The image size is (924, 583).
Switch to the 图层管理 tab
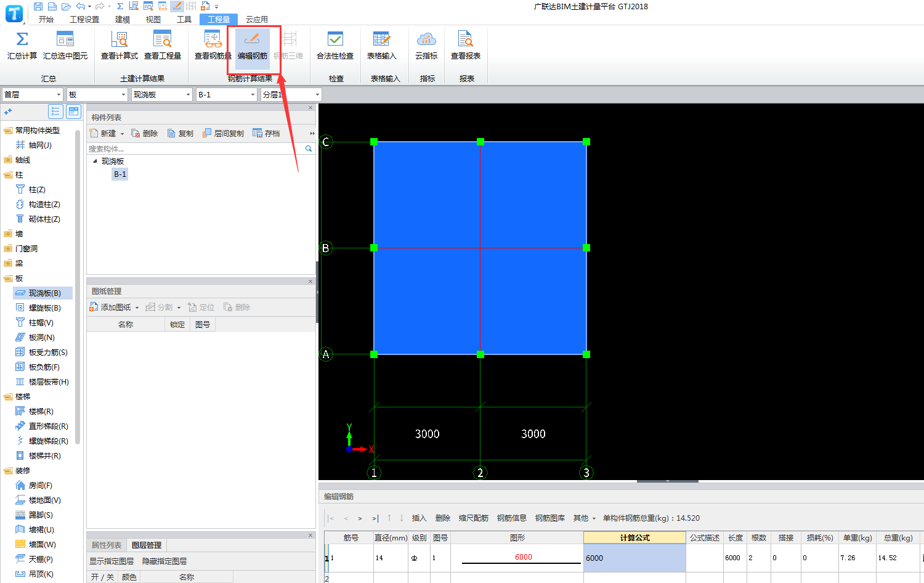pos(147,545)
